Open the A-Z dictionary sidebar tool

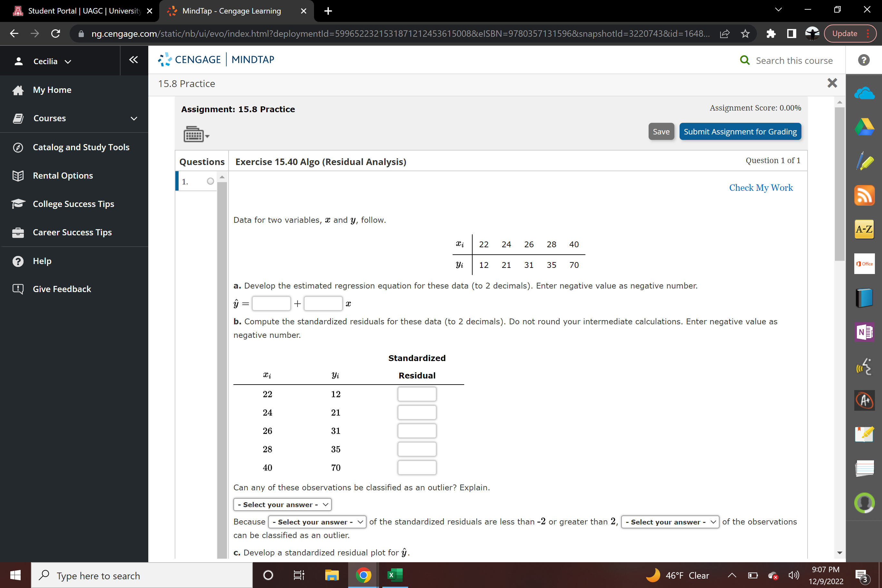point(865,229)
